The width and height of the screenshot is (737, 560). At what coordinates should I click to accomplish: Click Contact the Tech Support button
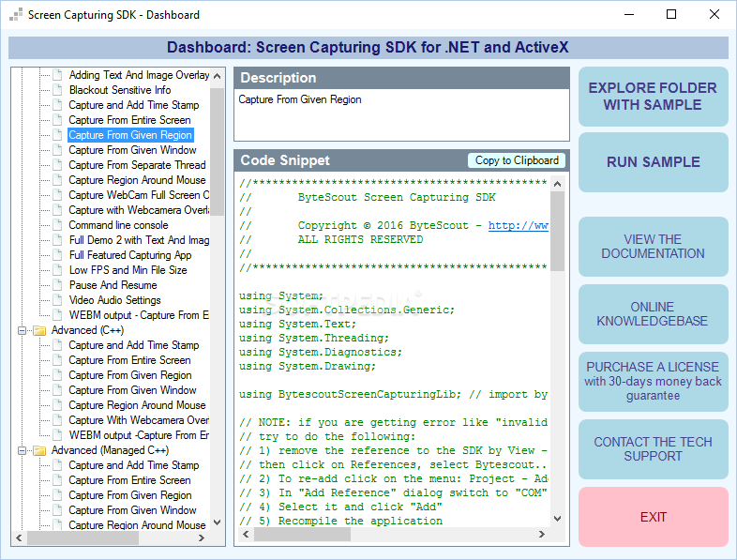(654, 449)
